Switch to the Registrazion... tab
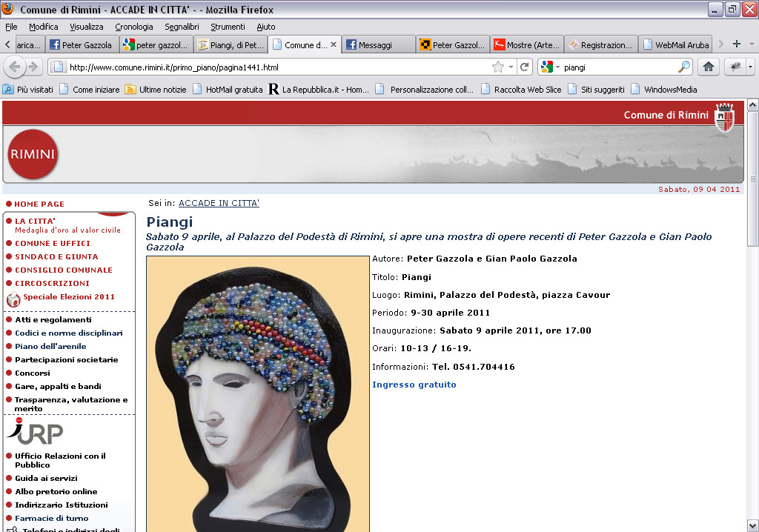Screen dimensions: 759x532 point(601,44)
